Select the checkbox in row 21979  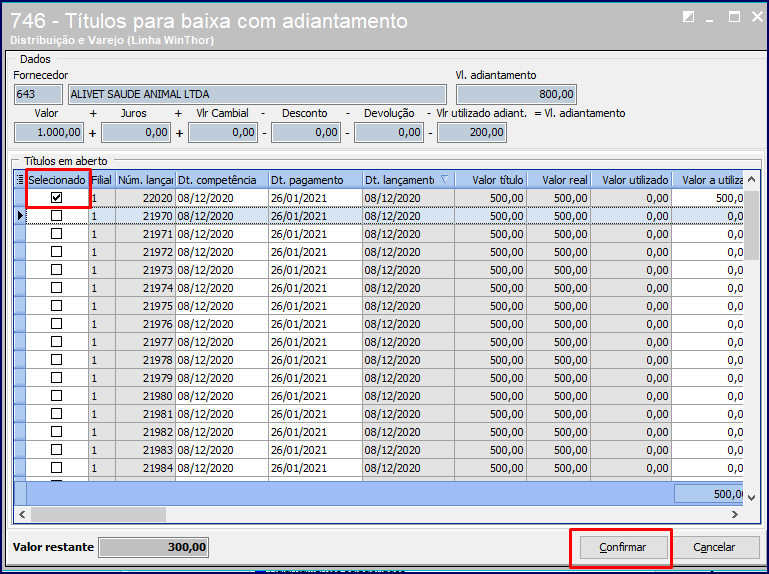coord(56,378)
